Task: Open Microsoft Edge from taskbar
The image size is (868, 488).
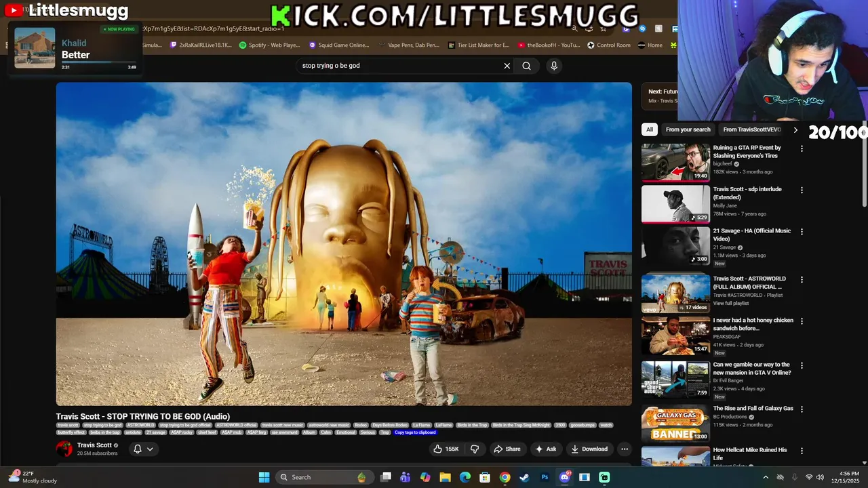Action: pyautogui.click(x=465, y=477)
